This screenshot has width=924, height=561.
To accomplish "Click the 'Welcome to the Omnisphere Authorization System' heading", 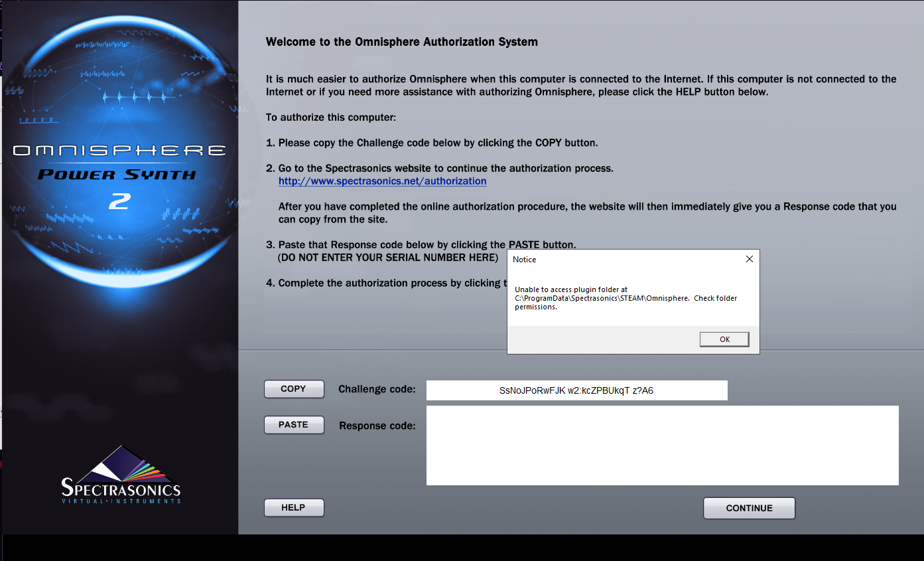I will 401,42.
